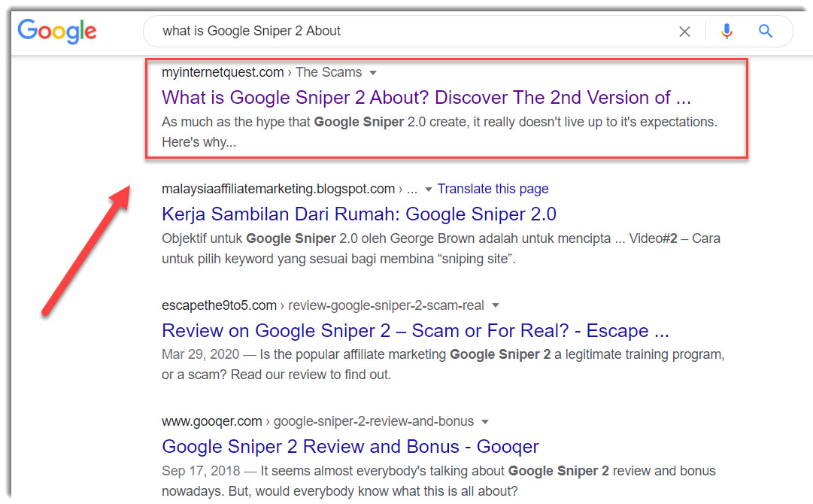This screenshot has width=813, height=504.
Task: Click malaysiaaffiliatemarketing.blogspot.com URL text
Action: 278,189
